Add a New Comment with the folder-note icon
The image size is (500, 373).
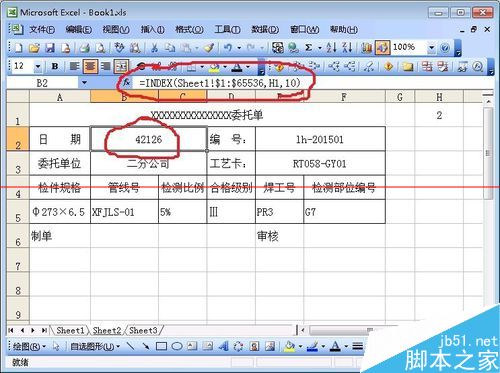(407, 67)
